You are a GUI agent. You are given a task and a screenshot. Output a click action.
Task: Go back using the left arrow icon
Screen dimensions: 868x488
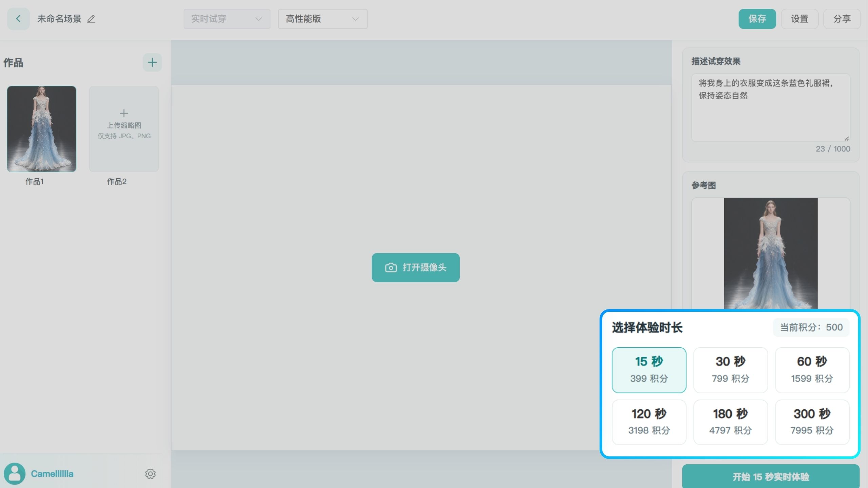[x=18, y=19]
